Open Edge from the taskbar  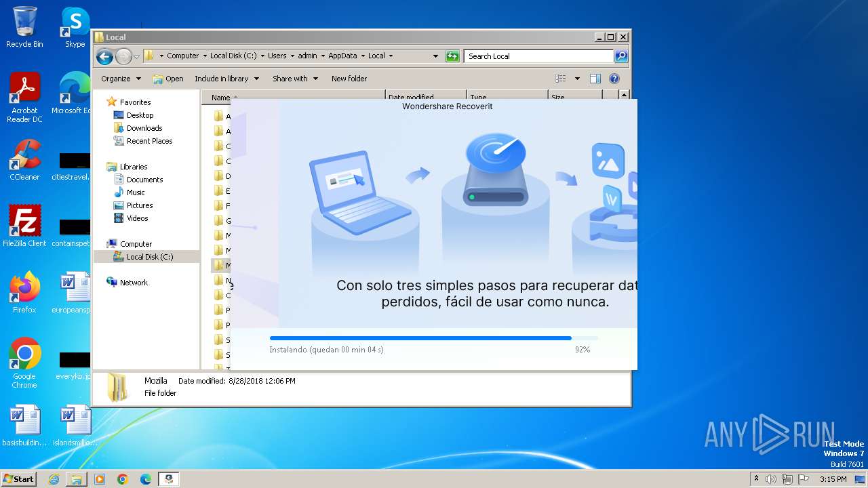point(145,479)
